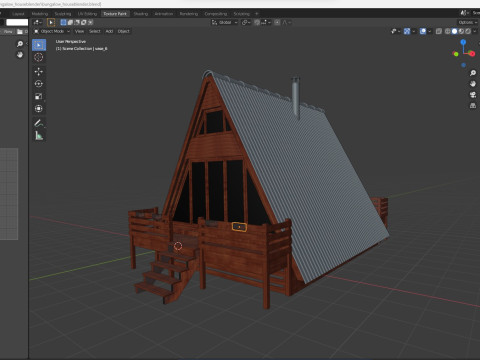Switch to rendered shading
This screenshot has height=360, width=480.
(x=468, y=31)
